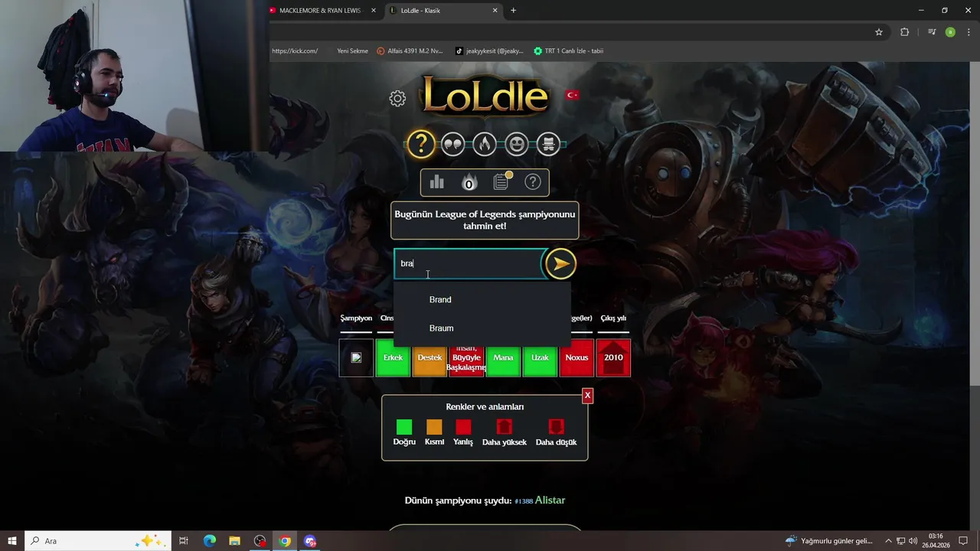Viewport: 980px width, 551px height.
Task: Open a new browser tab
Action: coord(513,11)
